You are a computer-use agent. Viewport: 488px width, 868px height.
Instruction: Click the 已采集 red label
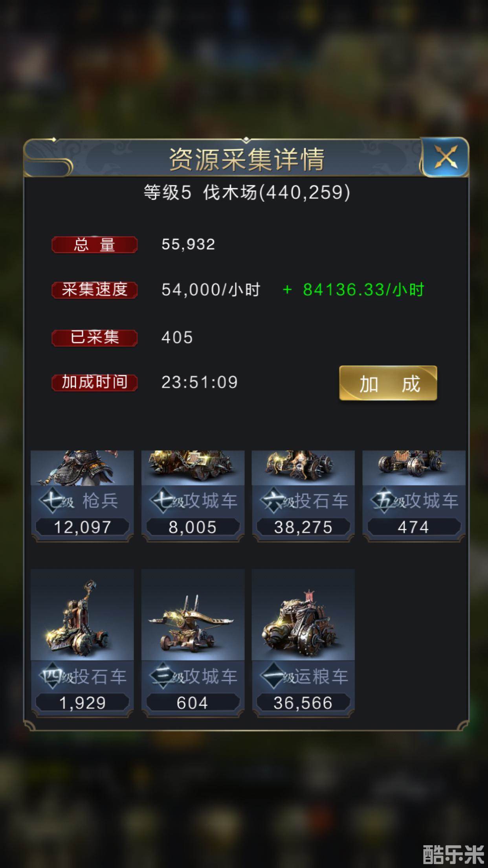(x=94, y=337)
